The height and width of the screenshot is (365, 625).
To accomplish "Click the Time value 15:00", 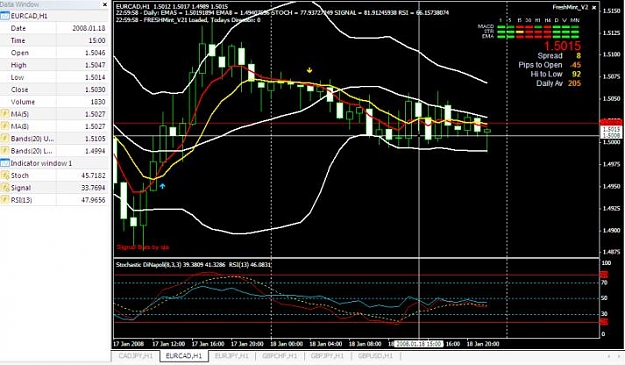I will (97, 41).
